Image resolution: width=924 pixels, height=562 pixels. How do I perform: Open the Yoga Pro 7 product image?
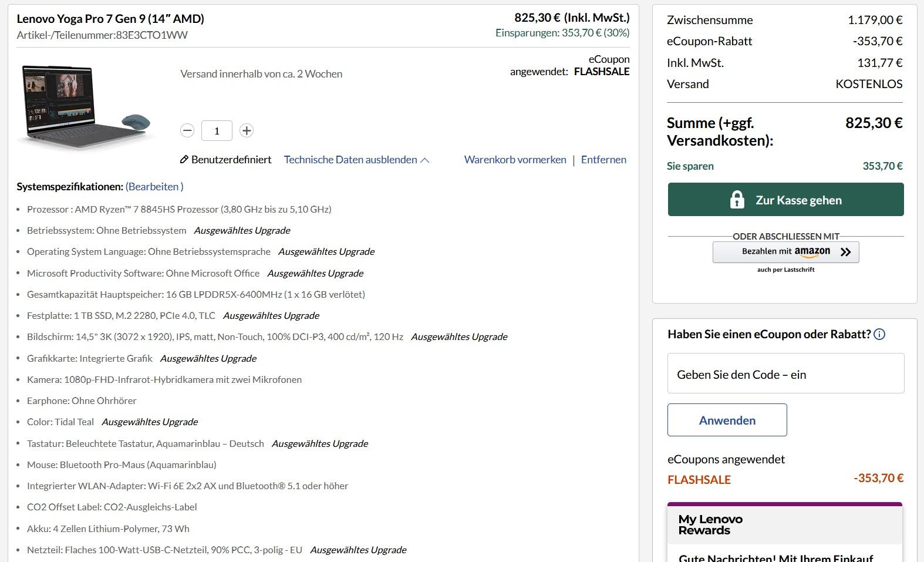pos(86,107)
